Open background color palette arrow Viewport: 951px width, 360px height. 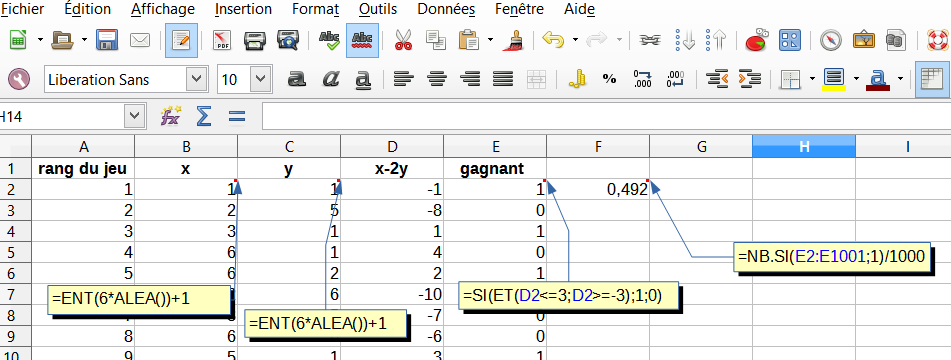tap(856, 79)
